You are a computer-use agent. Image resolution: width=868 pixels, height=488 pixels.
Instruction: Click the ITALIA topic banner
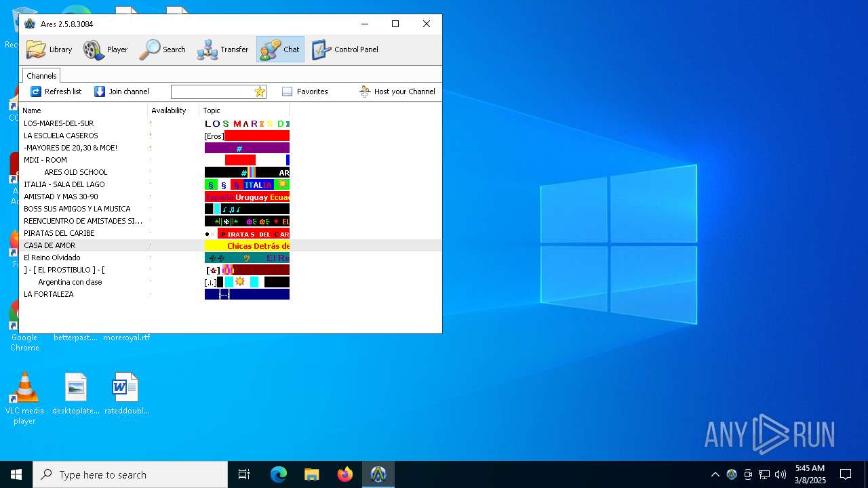click(247, 184)
